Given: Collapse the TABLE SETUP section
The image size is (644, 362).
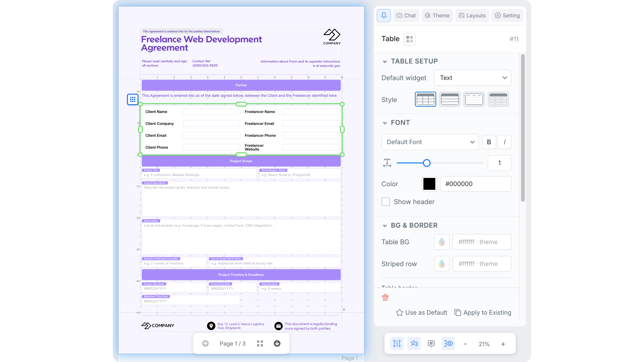Looking at the screenshot, I should coord(385,61).
